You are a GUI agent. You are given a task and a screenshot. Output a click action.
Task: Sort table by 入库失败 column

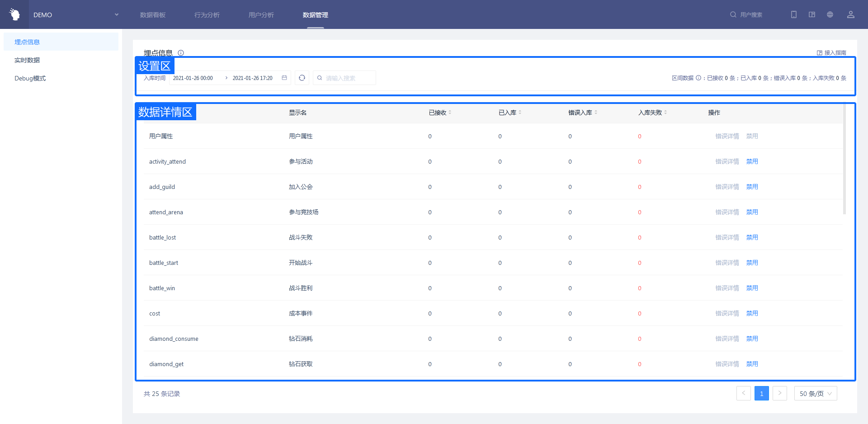(665, 113)
